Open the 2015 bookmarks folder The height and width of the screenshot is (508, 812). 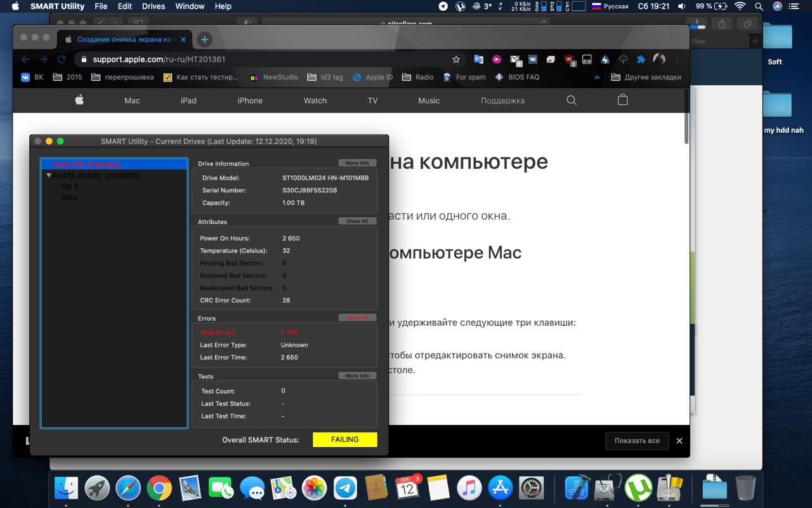coord(68,77)
